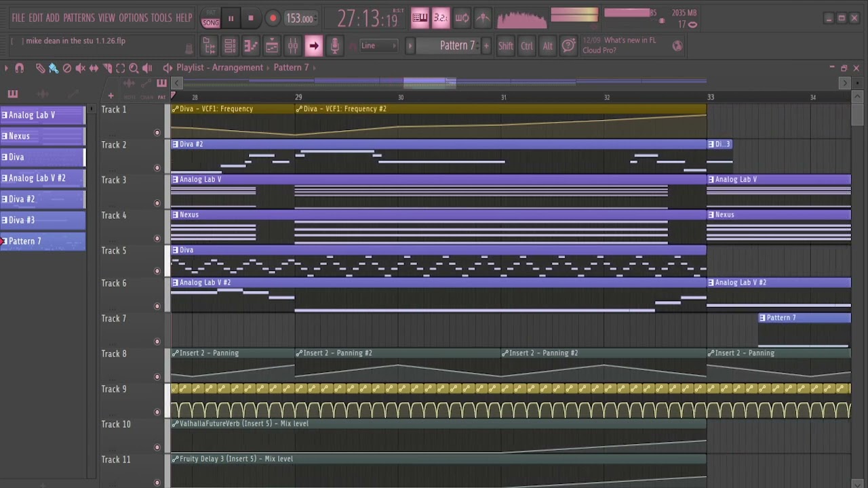
Task: Toggle the magnet snap option
Action: [20, 68]
